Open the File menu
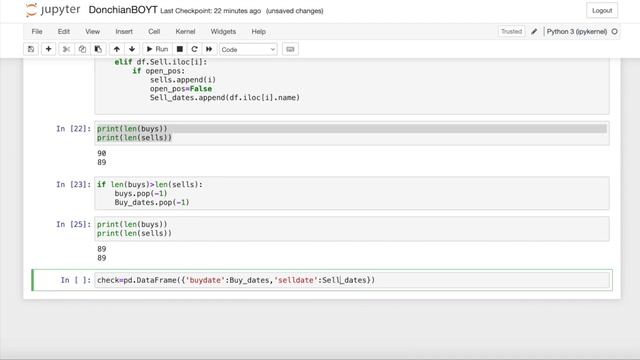Viewport: 640px width, 360px height. coord(37,31)
